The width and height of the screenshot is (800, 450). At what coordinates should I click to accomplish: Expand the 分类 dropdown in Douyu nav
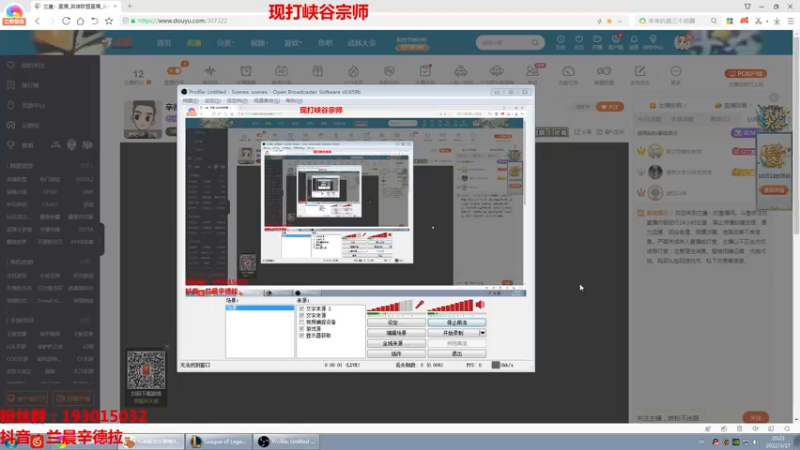(225, 43)
